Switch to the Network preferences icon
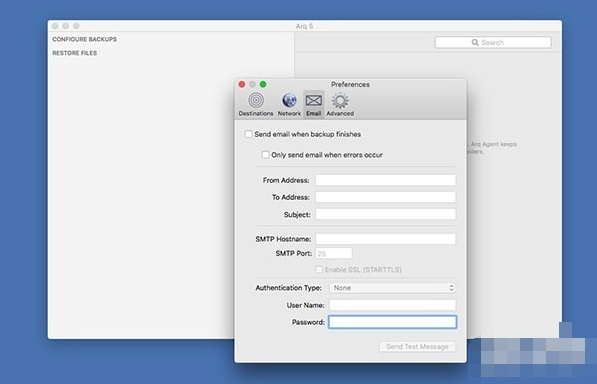Screen dimensions: 597x384 coord(289,100)
